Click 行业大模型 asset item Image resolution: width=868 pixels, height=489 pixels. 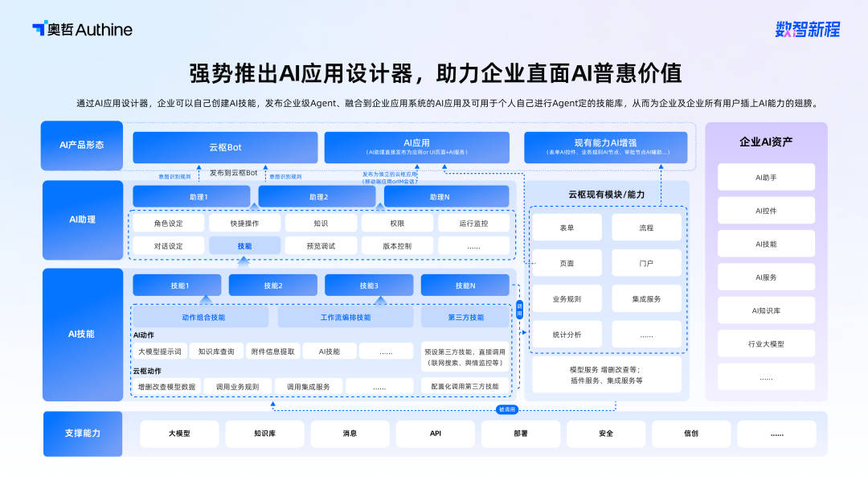tap(766, 344)
